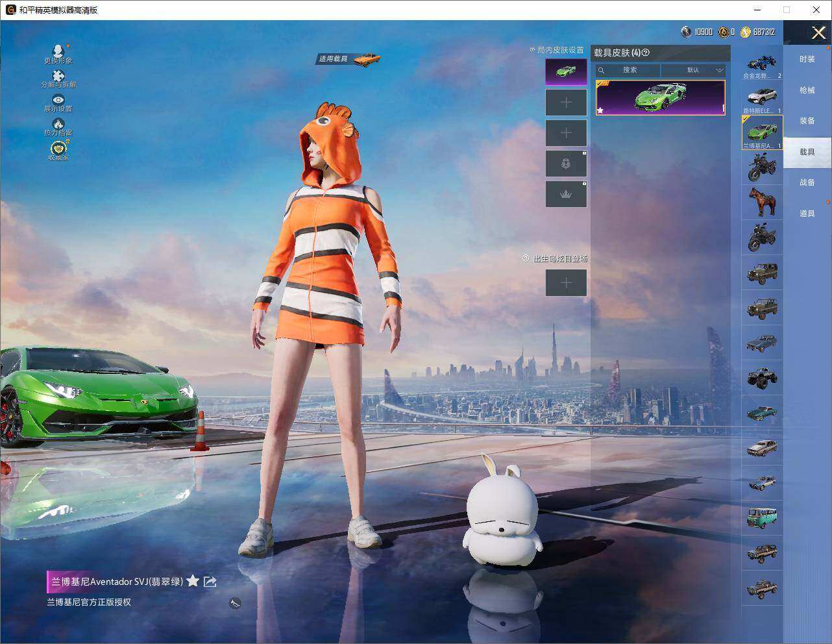Screen dimensions: 832x644
Task: Add skin to second empty plus slot
Action: (x=566, y=133)
